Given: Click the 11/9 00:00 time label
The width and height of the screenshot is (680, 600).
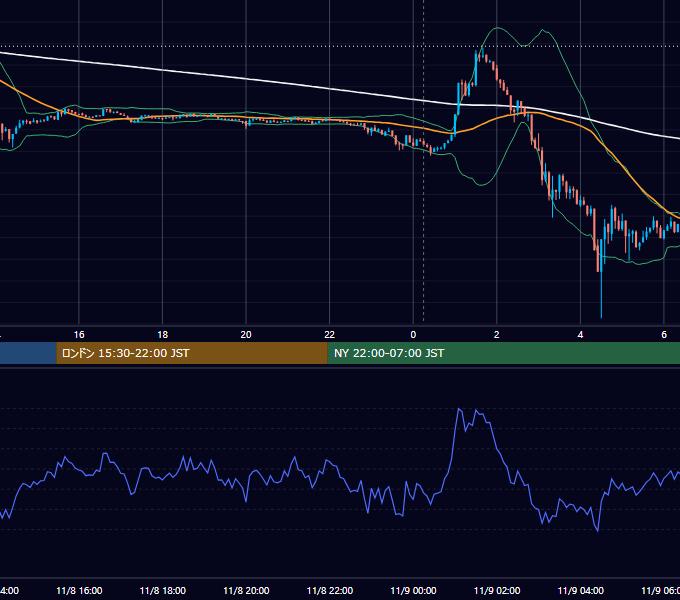Looking at the screenshot, I should point(413,590).
